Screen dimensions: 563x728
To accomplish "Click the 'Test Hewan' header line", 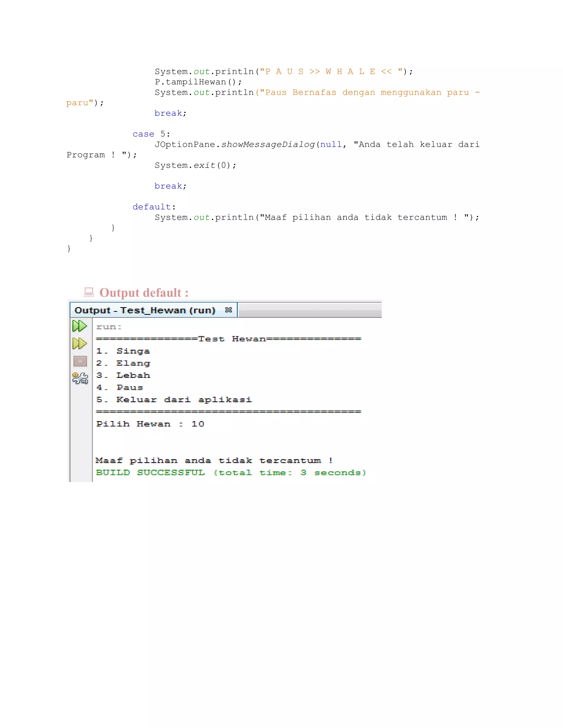I will coord(228,339).
